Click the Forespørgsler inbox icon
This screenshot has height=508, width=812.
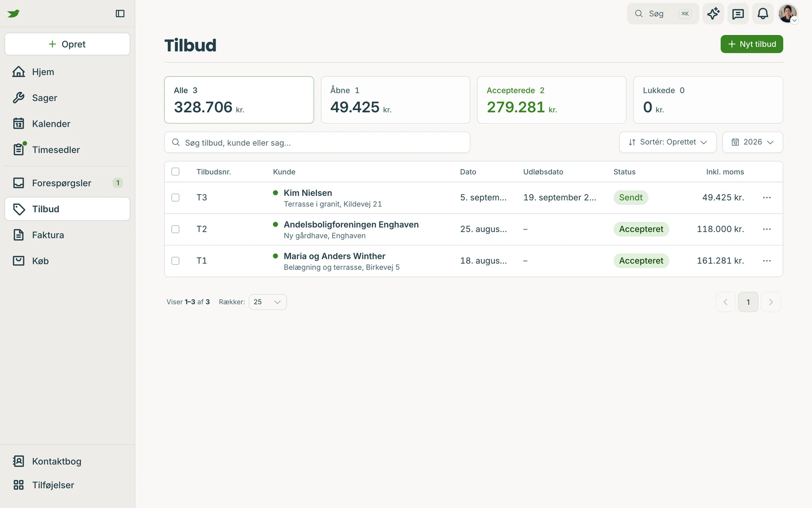point(19,183)
